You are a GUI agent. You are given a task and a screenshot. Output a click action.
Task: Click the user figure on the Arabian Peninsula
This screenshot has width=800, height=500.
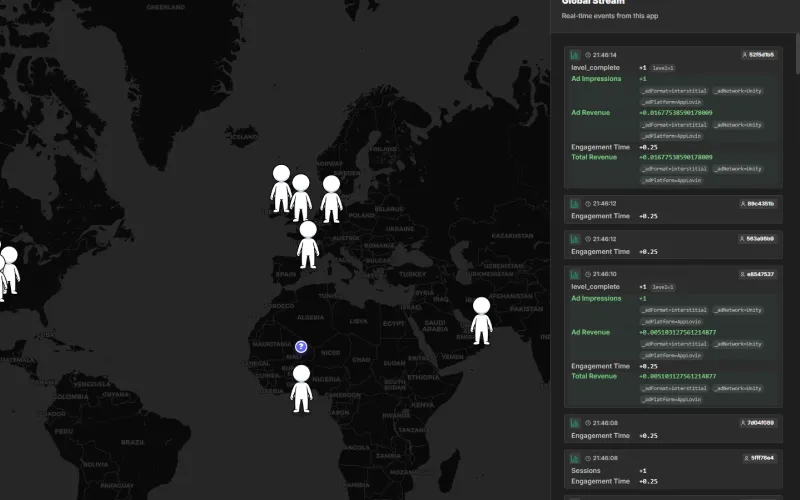coord(482,321)
